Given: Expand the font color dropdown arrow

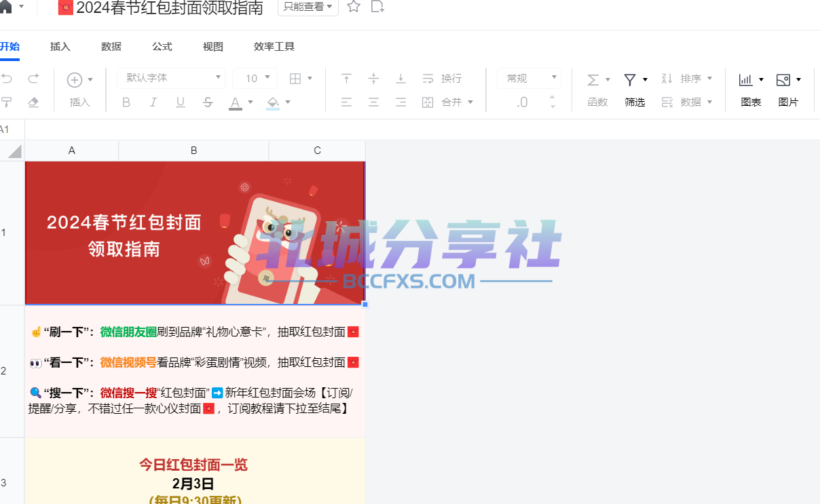Looking at the screenshot, I should pos(250,102).
